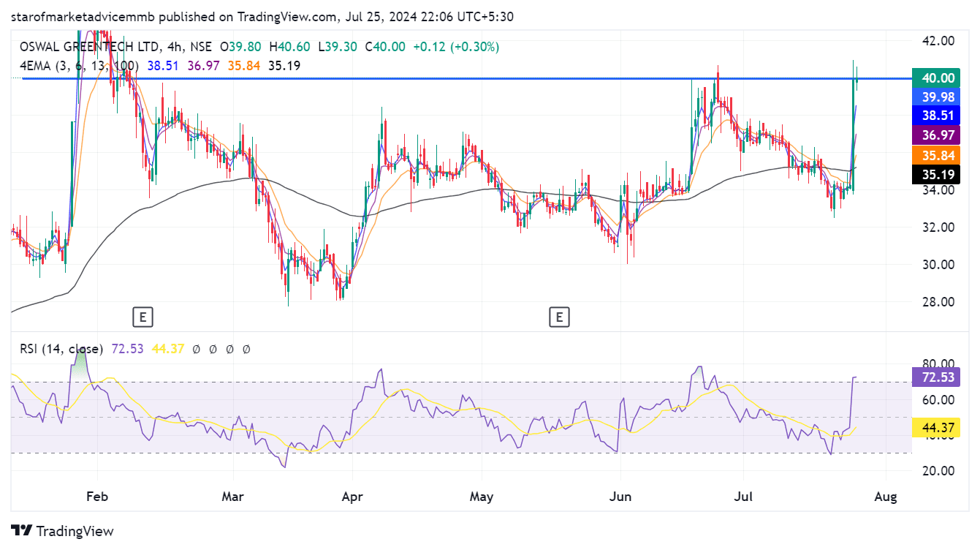Image resolution: width=980 pixels, height=550 pixels.
Task: Click the 80.00 RSI scale label
Action: pyautogui.click(x=938, y=363)
